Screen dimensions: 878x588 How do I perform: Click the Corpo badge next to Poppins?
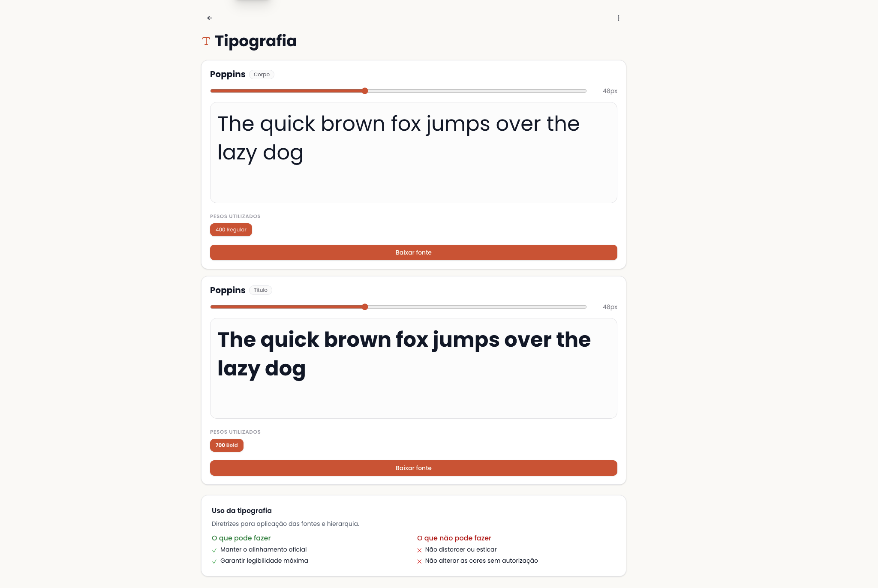tap(262, 75)
